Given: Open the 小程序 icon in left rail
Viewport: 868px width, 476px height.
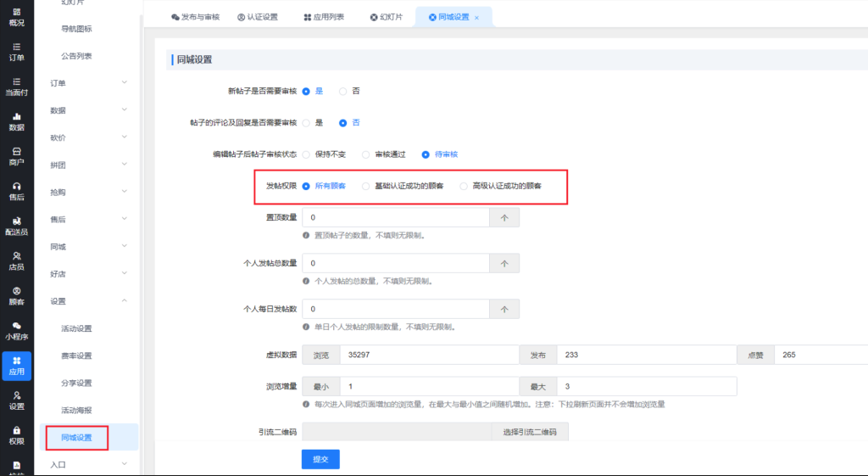Looking at the screenshot, I should (x=16, y=330).
